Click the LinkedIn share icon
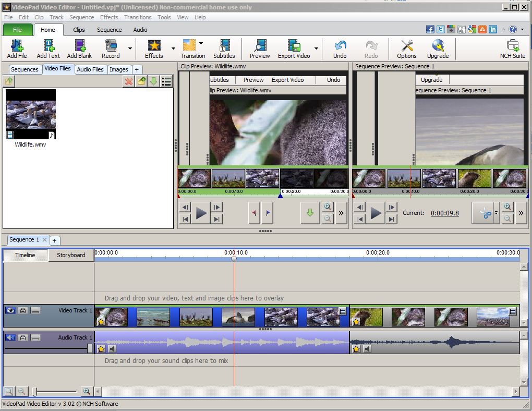Viewport: 532px width, 411px height. [x=493, y=30]
